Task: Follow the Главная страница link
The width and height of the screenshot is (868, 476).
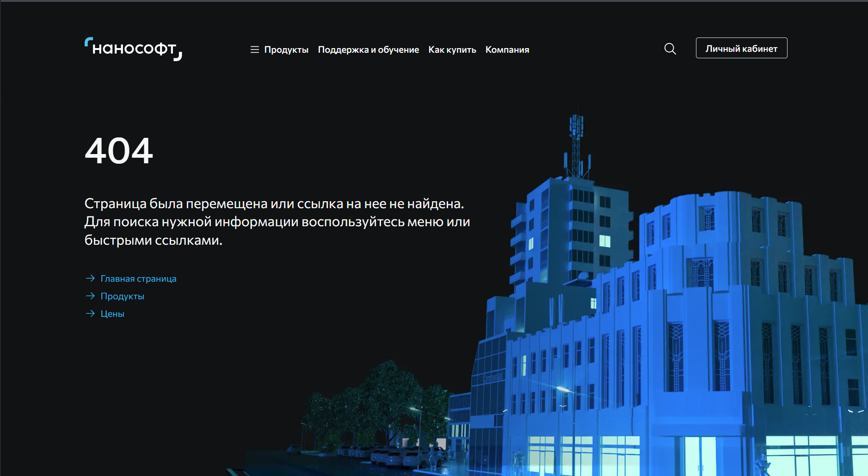Action: (138, 278)
